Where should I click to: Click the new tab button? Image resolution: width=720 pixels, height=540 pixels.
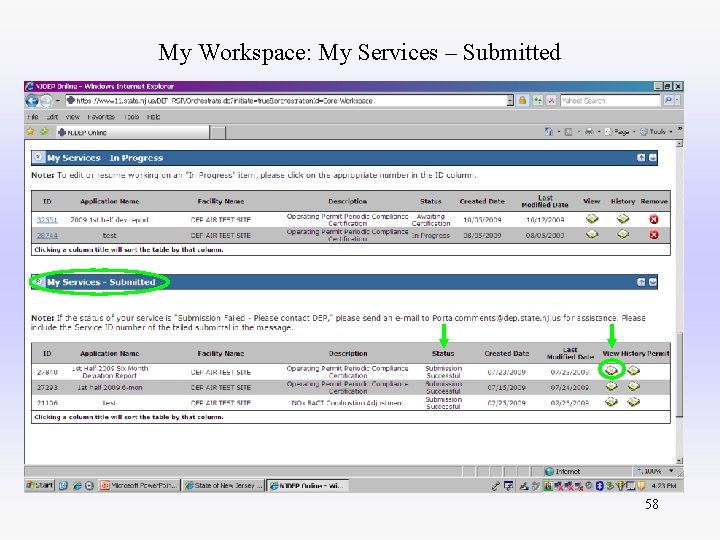coord(218,132)
